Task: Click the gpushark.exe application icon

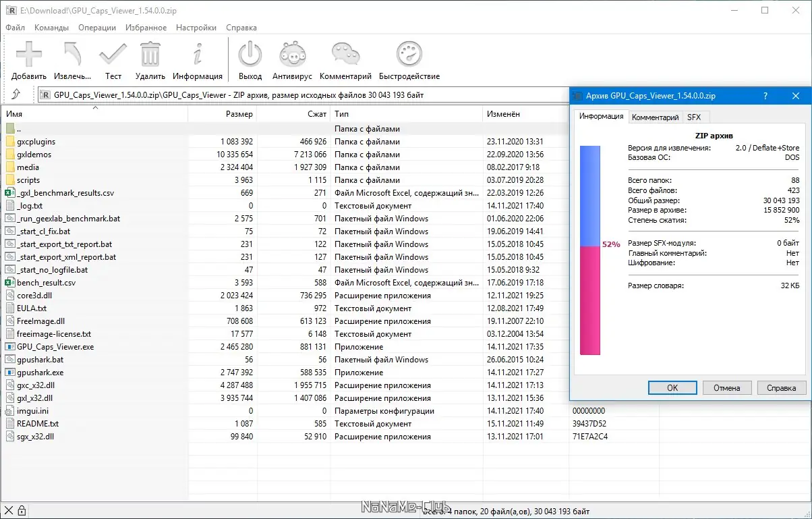Action: pos(10,373)
